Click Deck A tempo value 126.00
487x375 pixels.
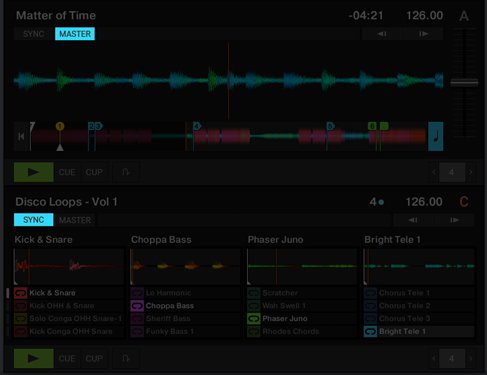[425, 15]
